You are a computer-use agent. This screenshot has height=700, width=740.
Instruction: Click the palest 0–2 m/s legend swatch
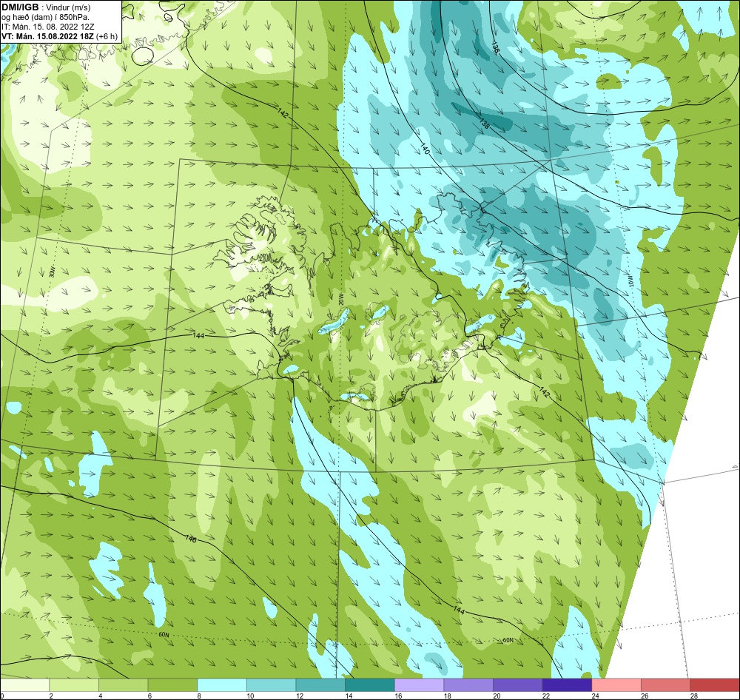[x=24, y=685]
